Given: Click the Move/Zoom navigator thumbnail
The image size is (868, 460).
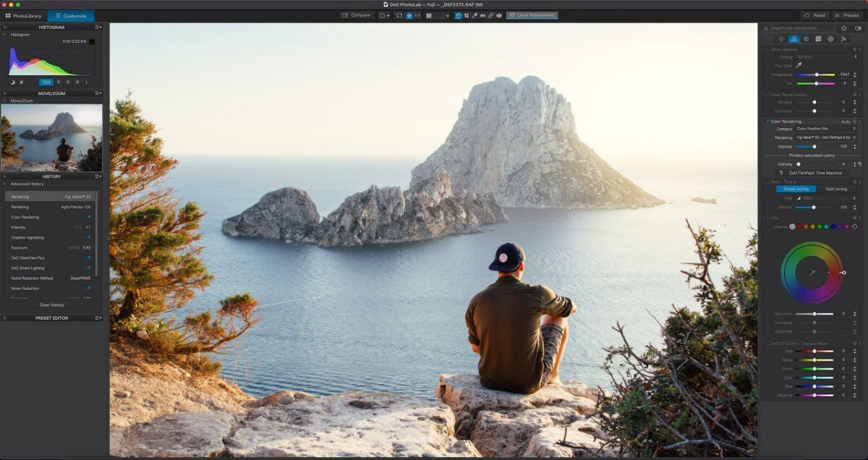Looking at the screenshot, I should pyautogui.click(x=51, y=137).
